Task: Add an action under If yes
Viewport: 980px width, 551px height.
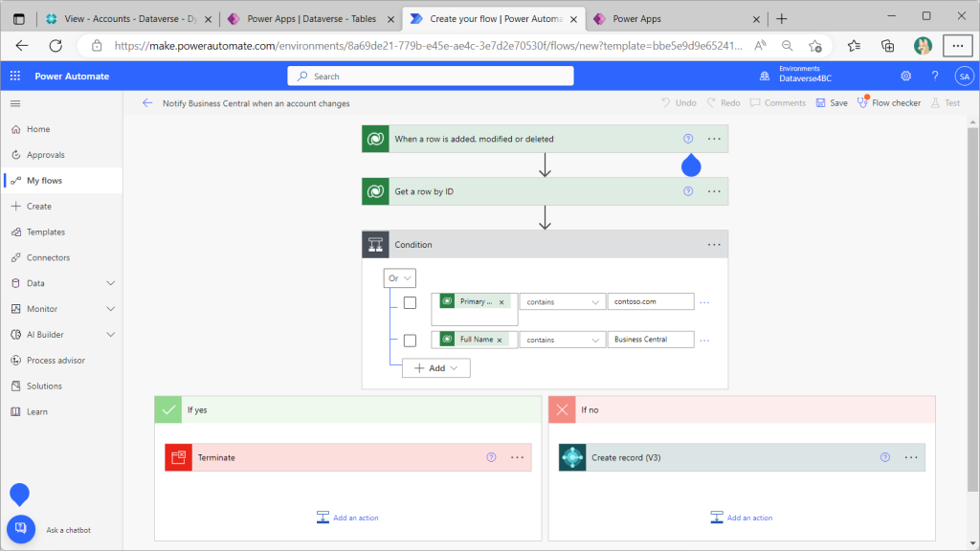Action: pos(347,518)
